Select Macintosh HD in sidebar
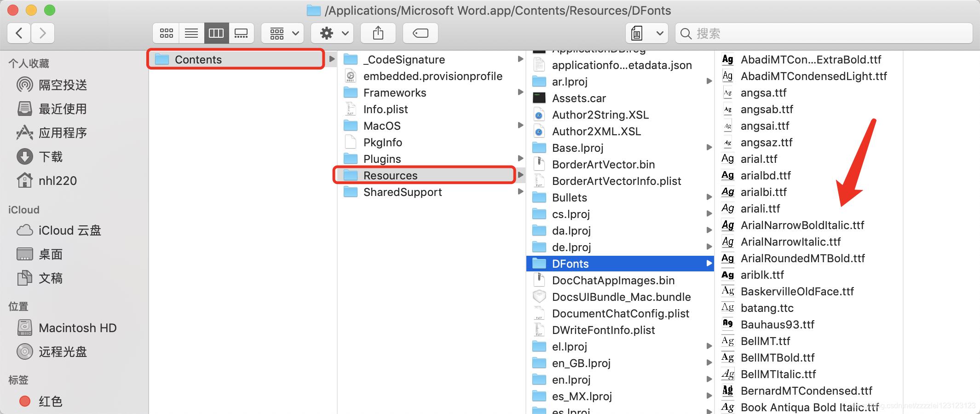This screenshot has width=980, height=414. click(x=67, y=328)
